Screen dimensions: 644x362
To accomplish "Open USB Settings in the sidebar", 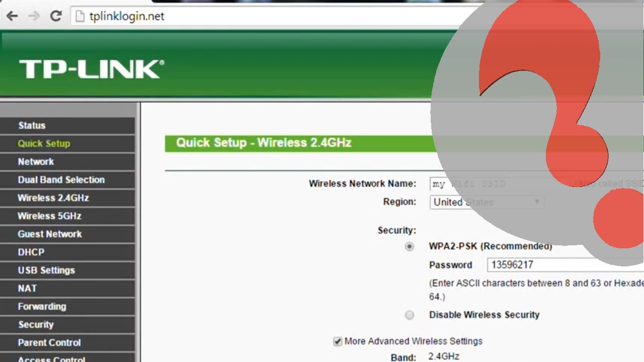I will 67,270.
